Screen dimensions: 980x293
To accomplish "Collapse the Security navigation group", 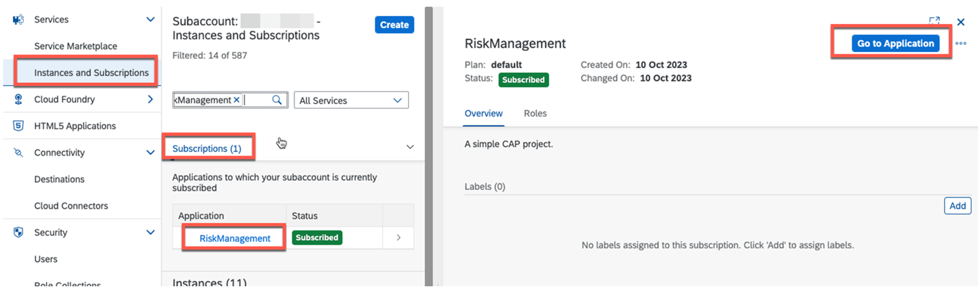I will [150, 232].
